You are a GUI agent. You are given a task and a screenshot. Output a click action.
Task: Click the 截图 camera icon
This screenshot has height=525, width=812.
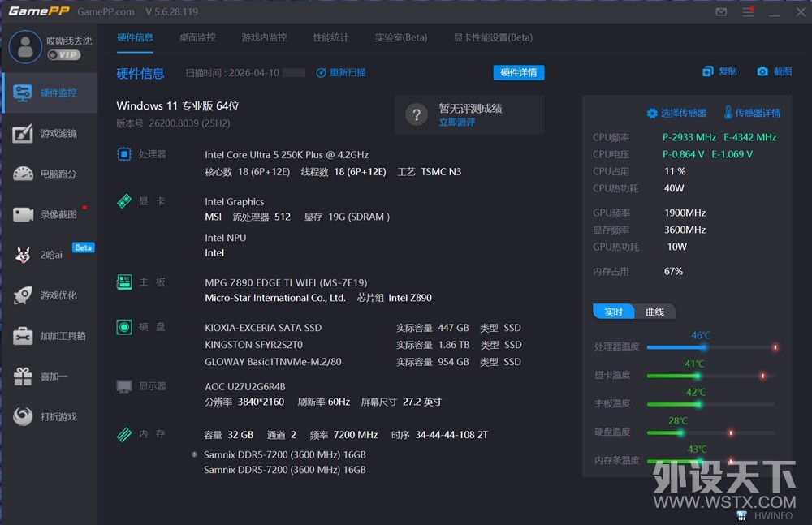pyautogui.click(x=762, y=71)
